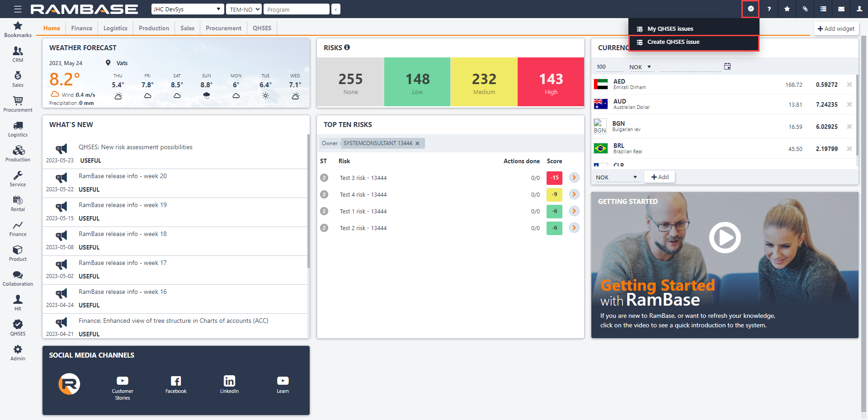Play the Getting Started video
Screen dimensions: 868x420
tap(724, 237)
